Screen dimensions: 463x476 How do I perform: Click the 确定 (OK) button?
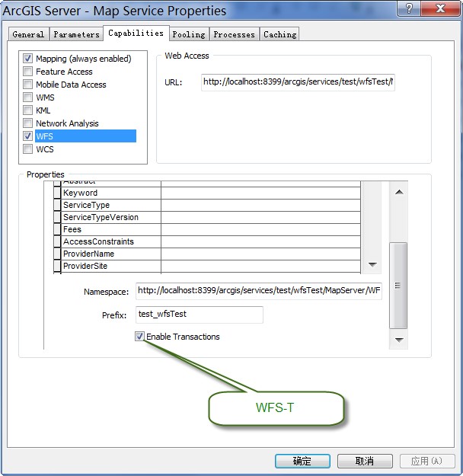[x=302, y=461]
